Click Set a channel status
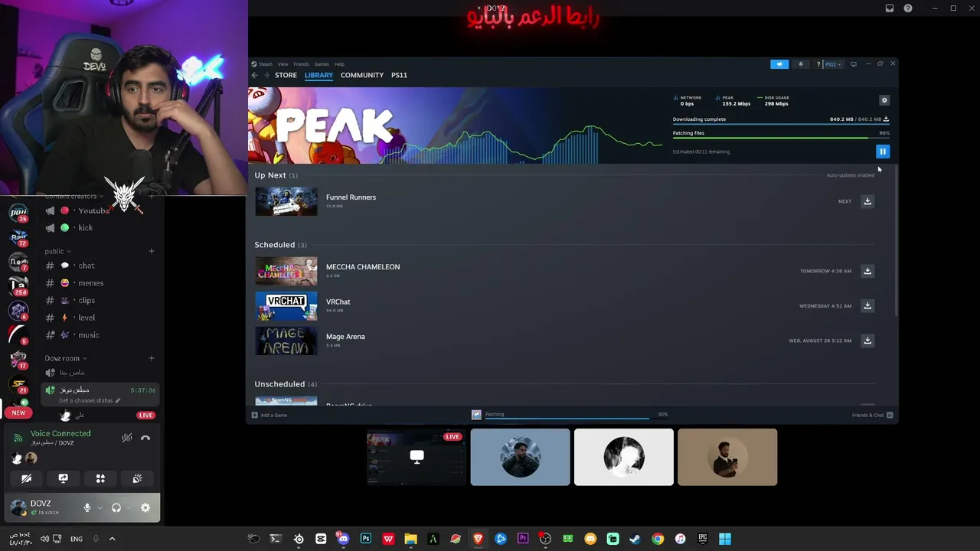 [90, 400]
